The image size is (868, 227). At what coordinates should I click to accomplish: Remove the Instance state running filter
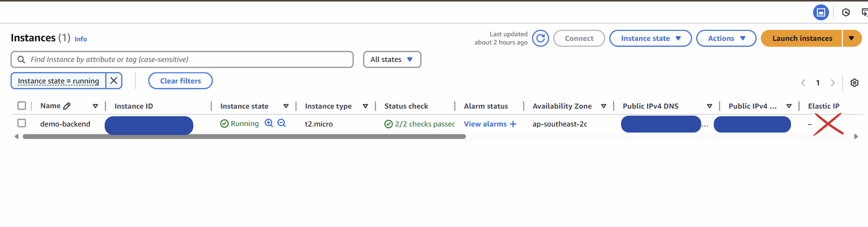click(x=114, y=80)
